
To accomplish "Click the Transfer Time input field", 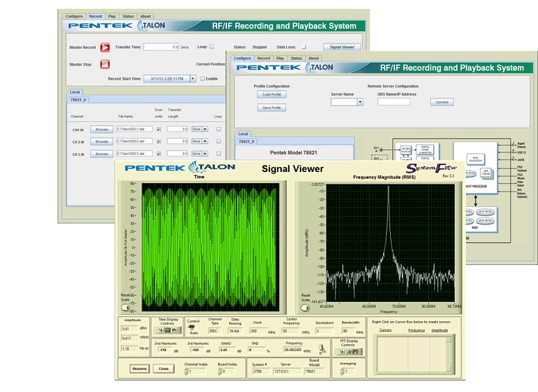I will point(161,47).
